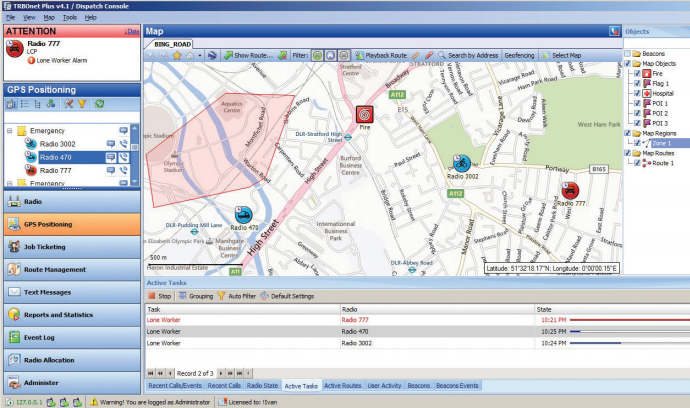
Task: Enable the Beacons checkbox in Objects
Action: [x=628, y=53]
